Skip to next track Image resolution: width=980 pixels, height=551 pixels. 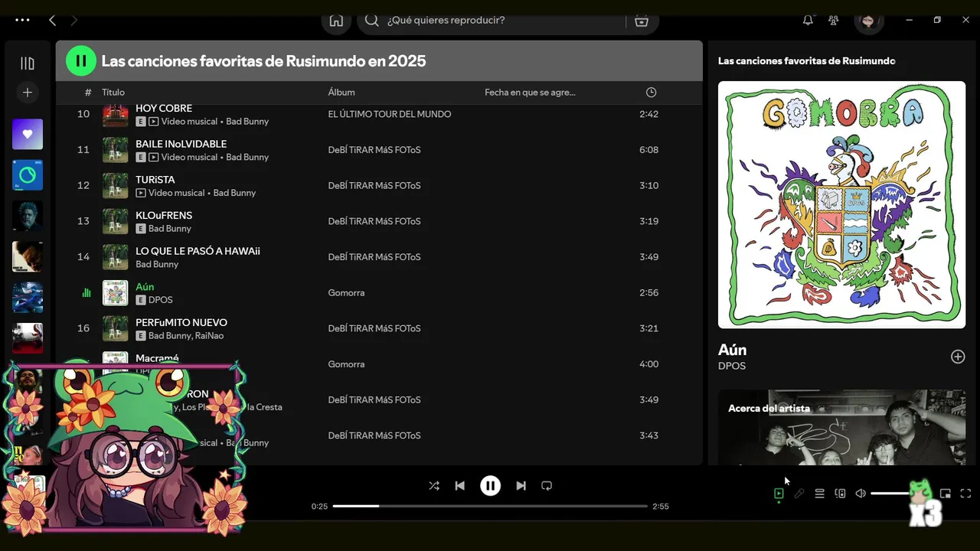click(x=521, y=486)
